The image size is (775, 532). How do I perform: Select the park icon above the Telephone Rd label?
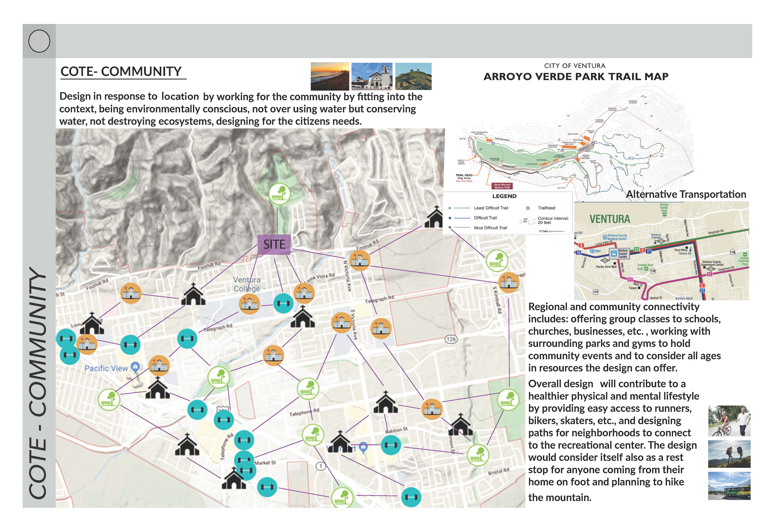point(308,389)
